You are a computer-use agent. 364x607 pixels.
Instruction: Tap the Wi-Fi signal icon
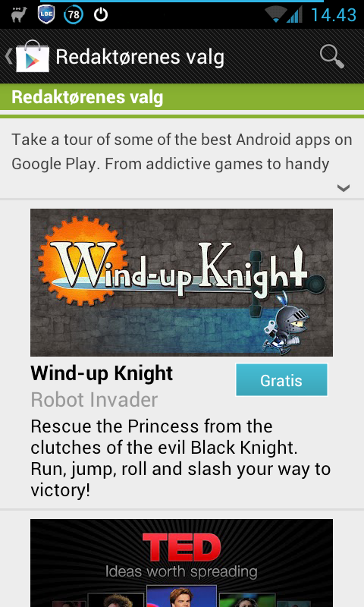point(276,14)
